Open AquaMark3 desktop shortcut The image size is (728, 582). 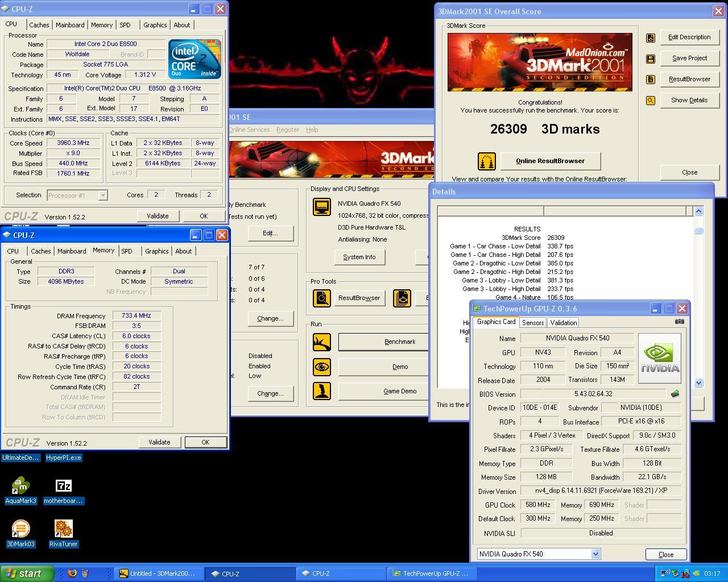coord(20,490)
